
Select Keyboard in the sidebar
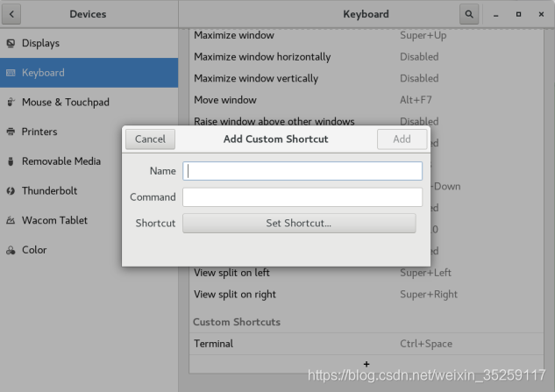(x=89, y=73)
